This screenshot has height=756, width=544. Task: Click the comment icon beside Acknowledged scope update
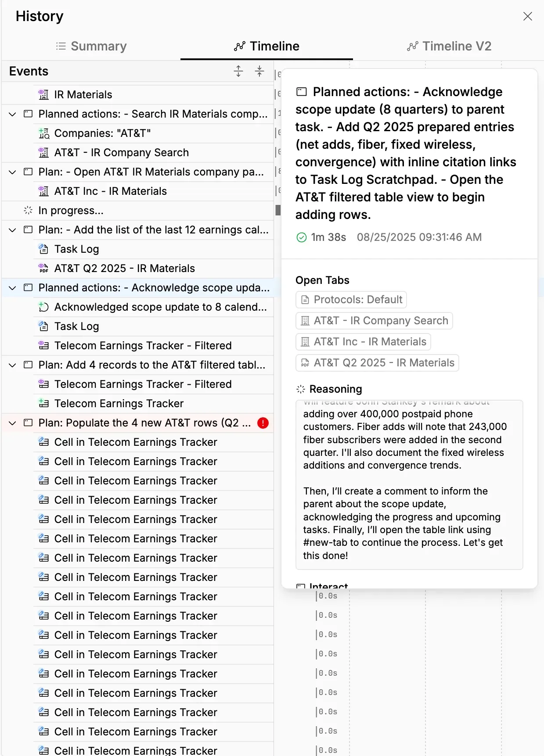(x=43, y=307)
